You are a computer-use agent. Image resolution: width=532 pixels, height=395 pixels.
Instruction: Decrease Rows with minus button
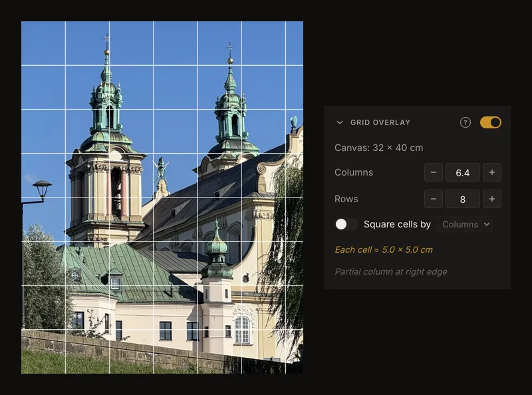pos(434,199)
